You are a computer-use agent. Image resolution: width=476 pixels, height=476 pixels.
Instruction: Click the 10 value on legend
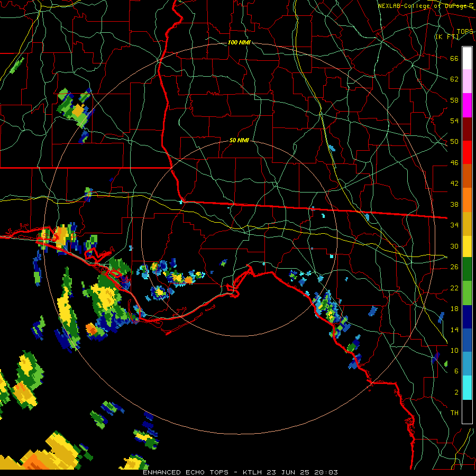point(454,350)
